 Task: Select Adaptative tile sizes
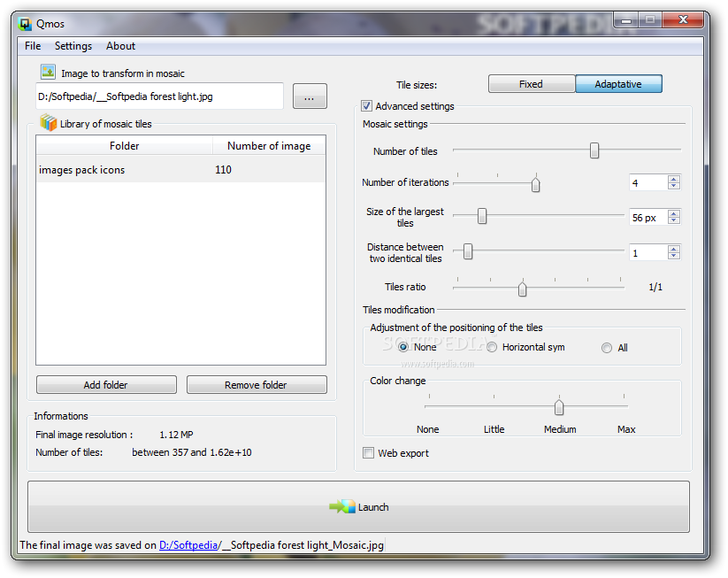(618, 84)
